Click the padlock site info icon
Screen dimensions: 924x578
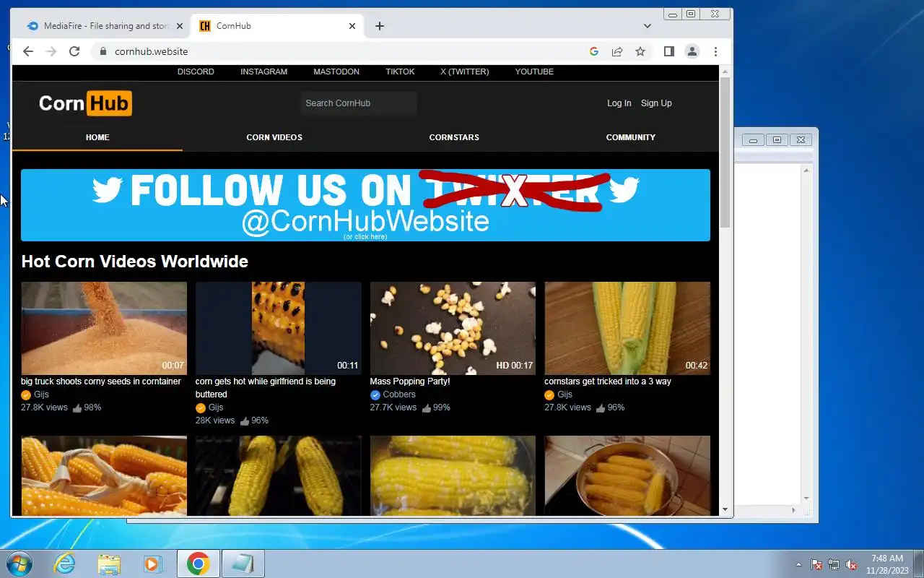103,51
